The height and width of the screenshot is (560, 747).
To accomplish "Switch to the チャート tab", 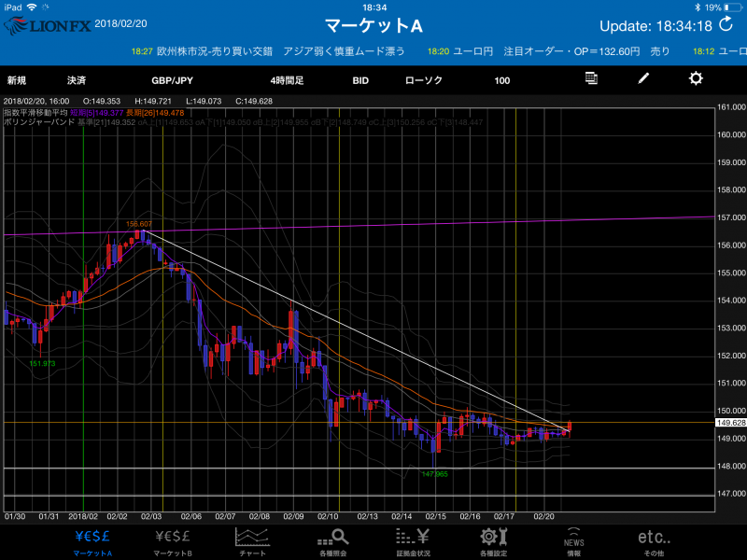I will tap(252, 540).
